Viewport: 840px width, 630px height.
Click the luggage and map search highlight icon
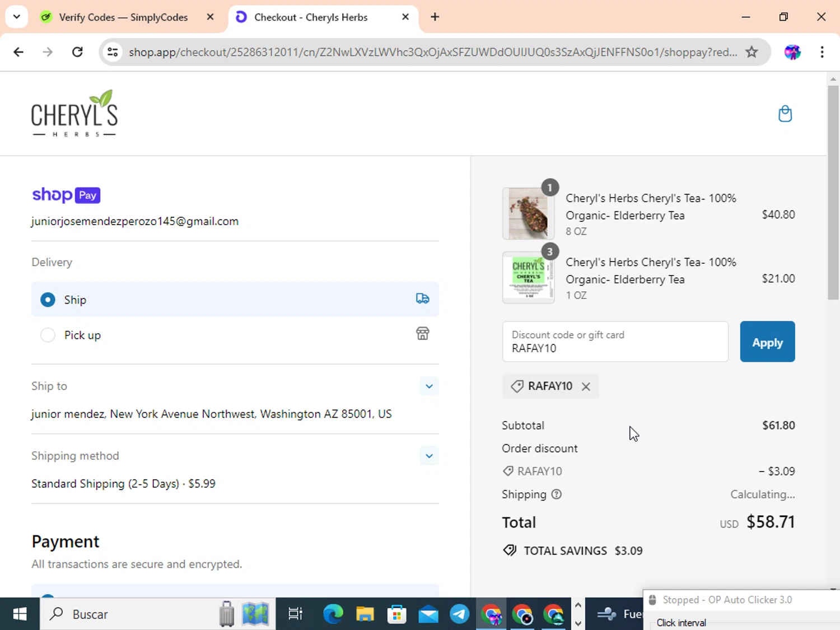pyautogui.click(x=244, y=614)
